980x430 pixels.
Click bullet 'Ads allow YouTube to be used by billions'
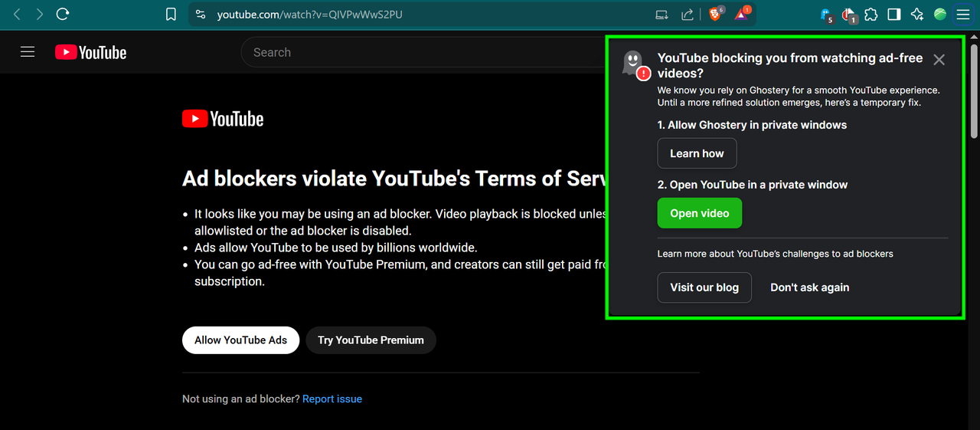coord(335,248)
